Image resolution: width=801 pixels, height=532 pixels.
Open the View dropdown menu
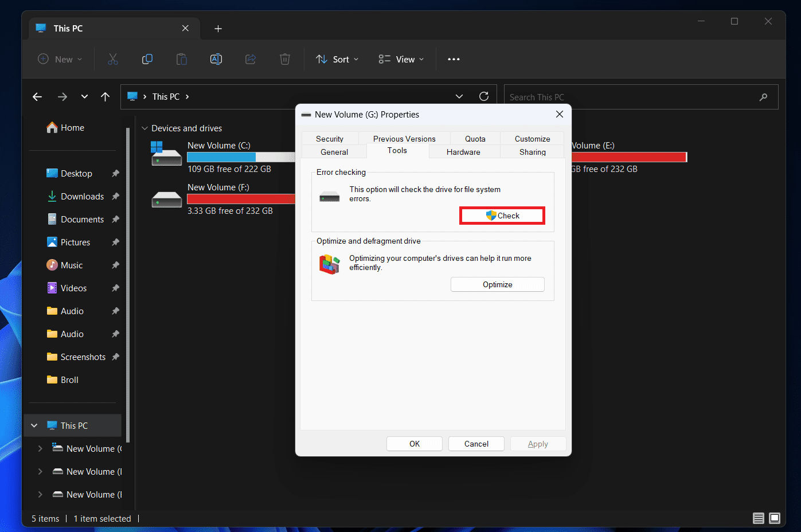(401, 59)
